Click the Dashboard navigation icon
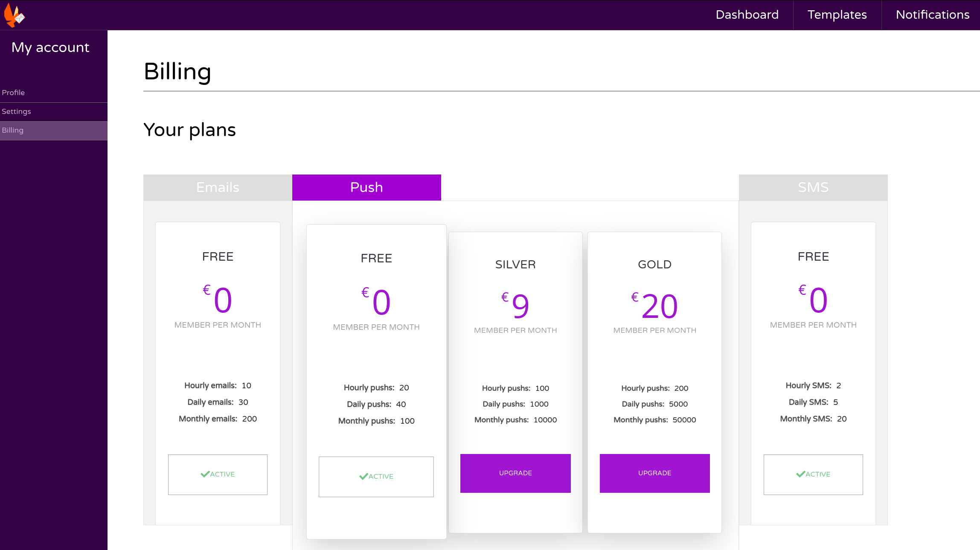 [x=747, y=15]
